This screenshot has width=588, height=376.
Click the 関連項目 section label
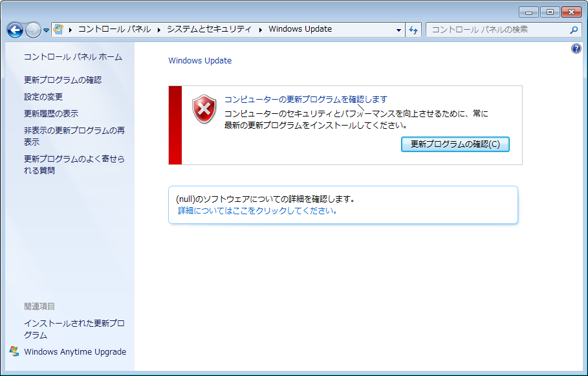click(x=39, y=307)
